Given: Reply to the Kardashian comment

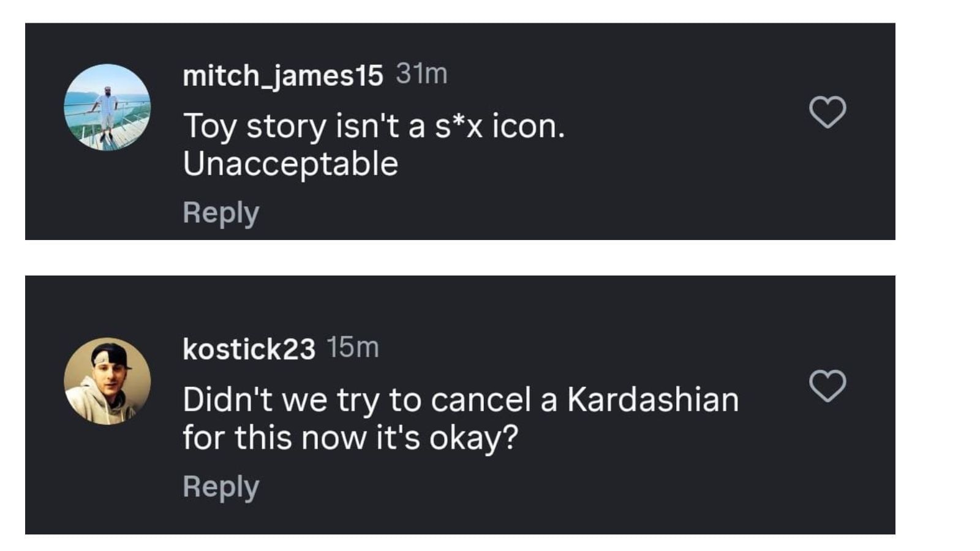Looking at the screenshot, I should click(221, 487).
